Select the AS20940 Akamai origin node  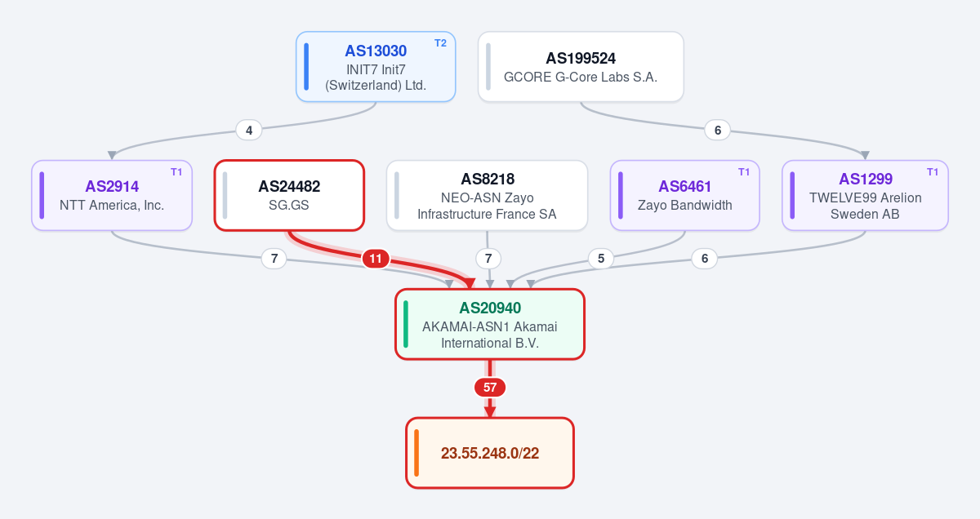[x=490, y=324]
